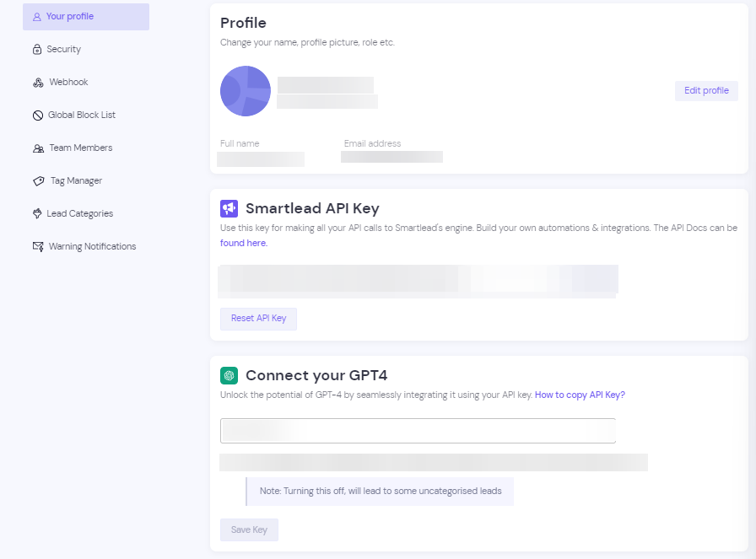Click the Global Block List ban icon
756x559 pixels.
coord(38,116)
